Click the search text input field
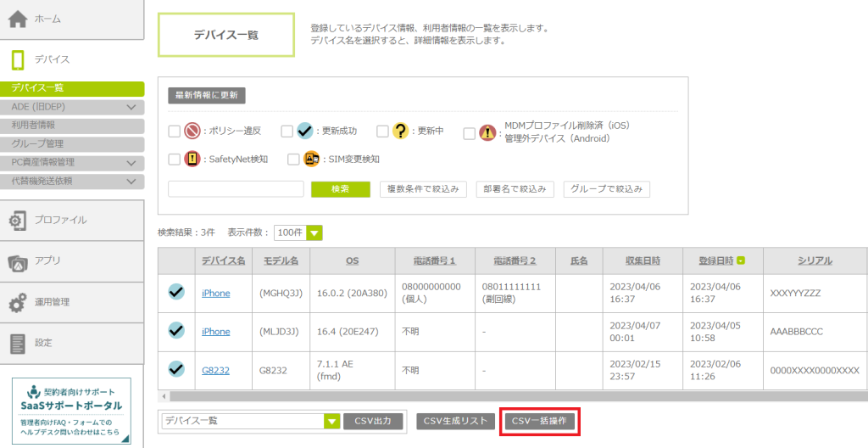 [x=236, y=189]
